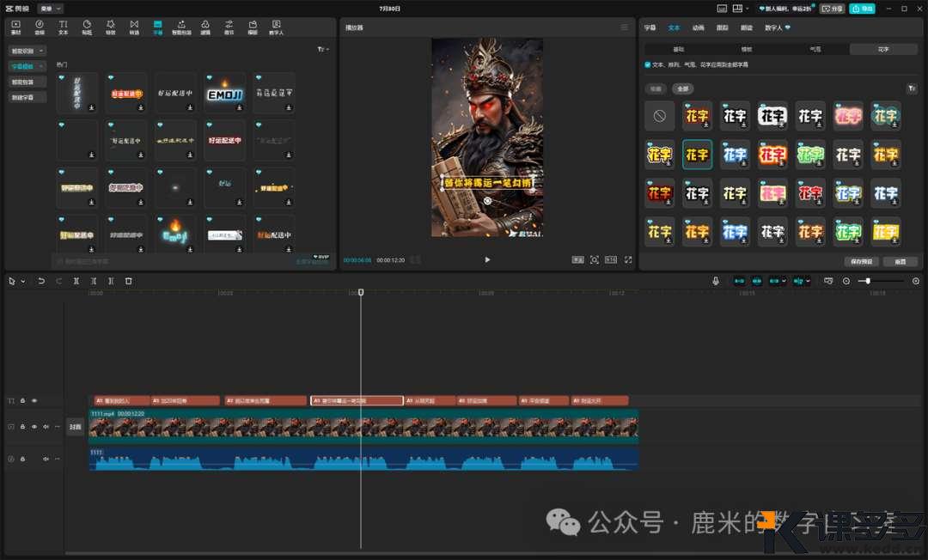This screenshot has height=560, width=928.
Task: Click the shortcut keyboard layout icon in title bar
Action: (722, 9)
